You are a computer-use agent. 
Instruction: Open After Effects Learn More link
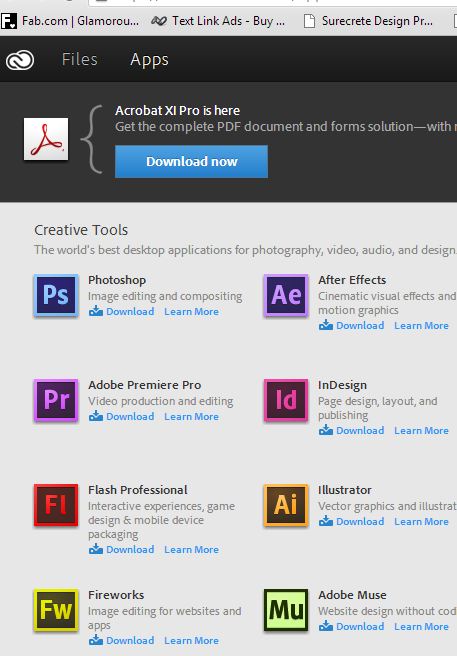click(421, 325)
